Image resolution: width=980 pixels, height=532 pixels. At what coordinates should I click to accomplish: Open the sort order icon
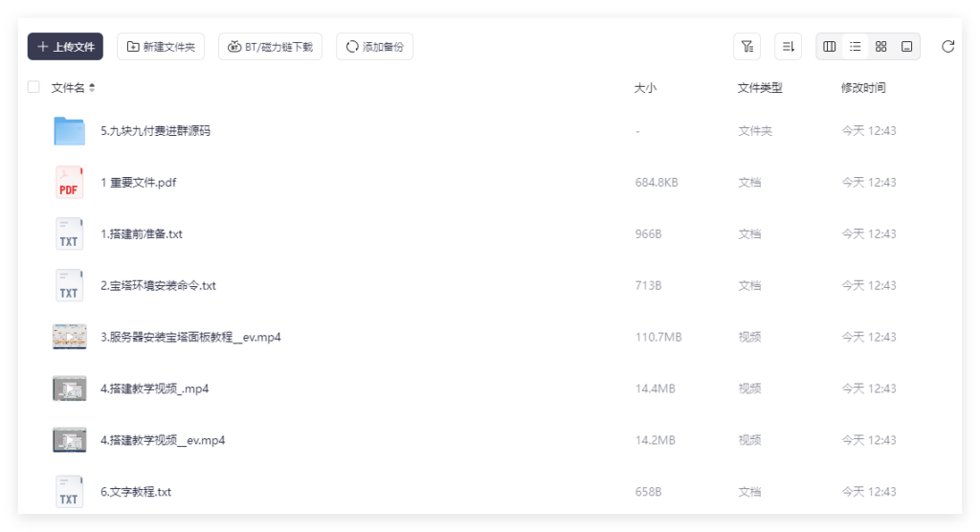point(789,47)
